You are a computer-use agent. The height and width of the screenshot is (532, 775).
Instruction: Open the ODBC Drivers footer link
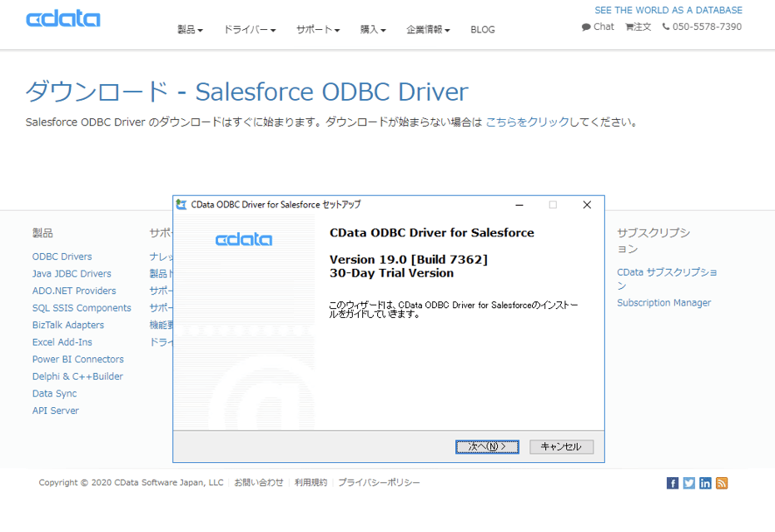point(62,256)
